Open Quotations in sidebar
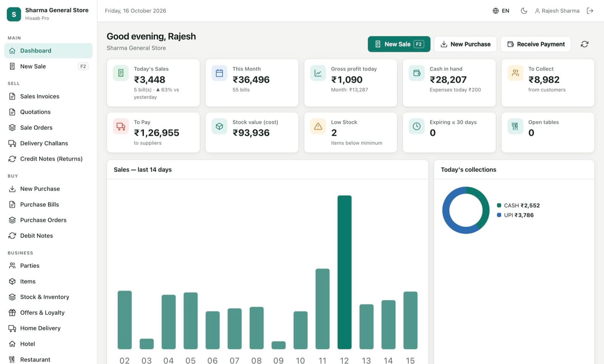604x364 pixels. coord(48,112)
